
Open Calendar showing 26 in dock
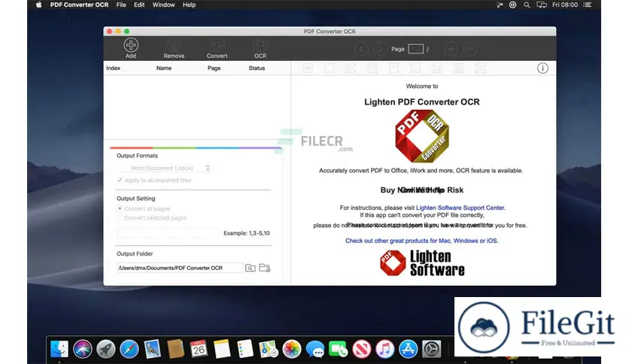tap(199, 349)
